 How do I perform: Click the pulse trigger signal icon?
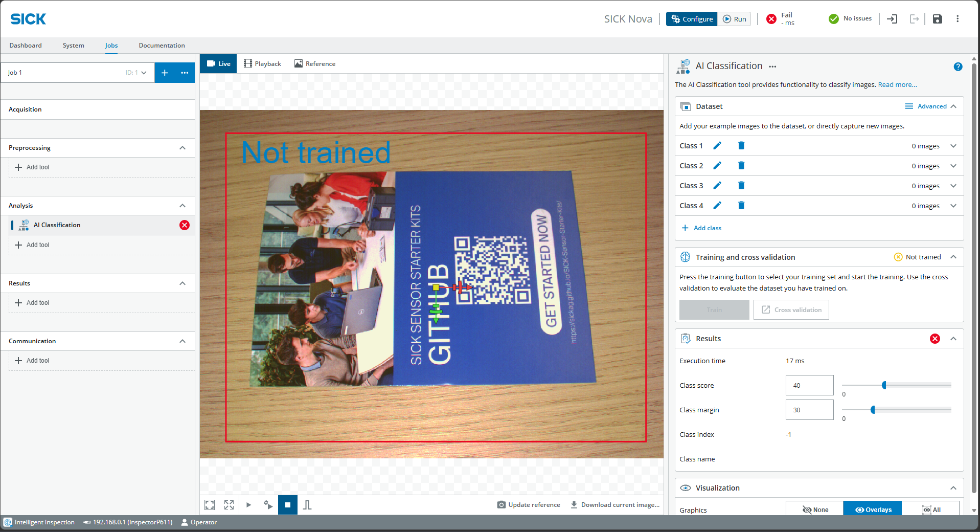tap(307, 505)
